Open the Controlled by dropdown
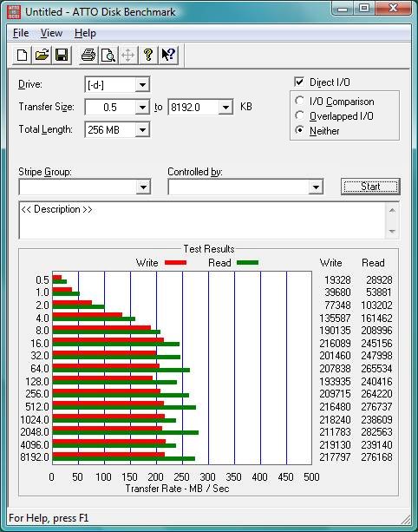 coord(316,187)
